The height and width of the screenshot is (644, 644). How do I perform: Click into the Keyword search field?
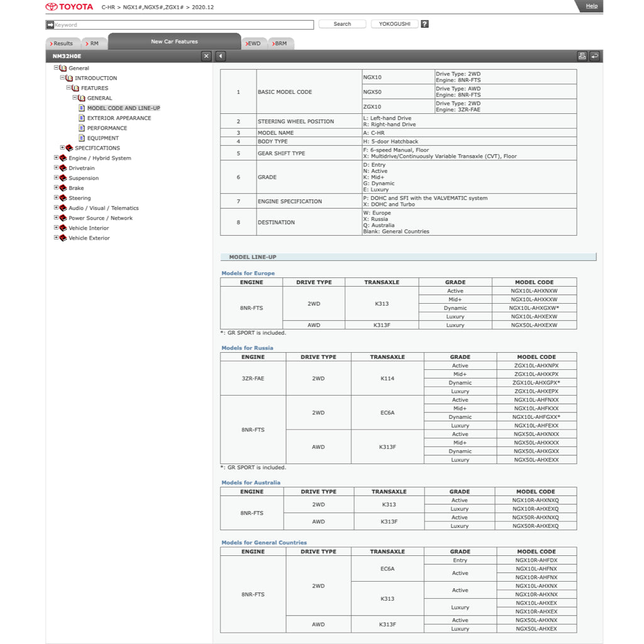[182, 25]
